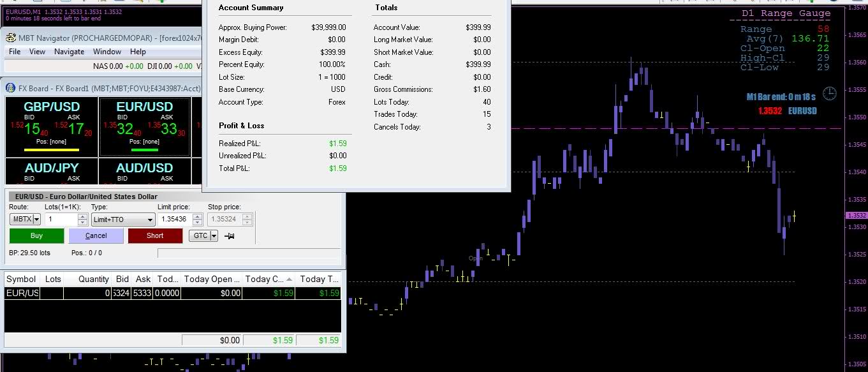Click the D1 Range Gauge title
Viewport: 868px width, 372px height.
(786, 13)
